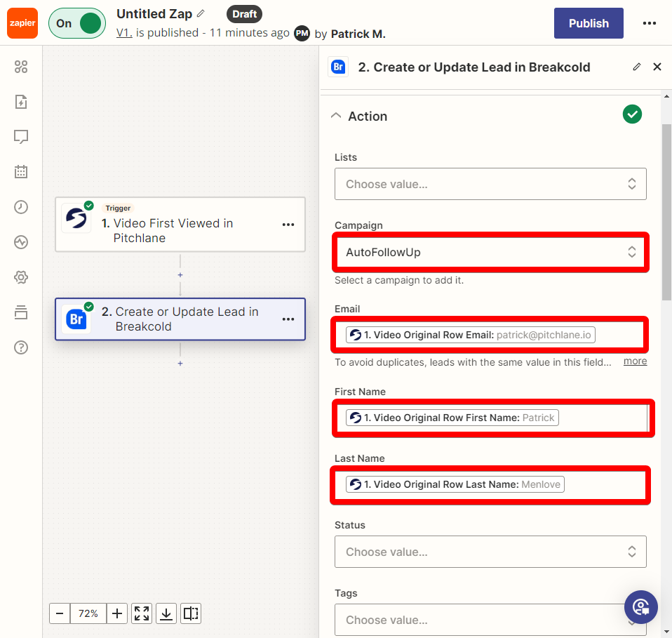Select the Video Original Row First Name pill

coord(452,418)
